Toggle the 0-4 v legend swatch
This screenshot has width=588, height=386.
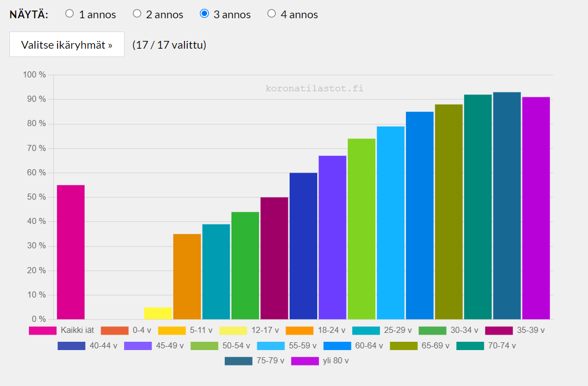click(115, 331)
